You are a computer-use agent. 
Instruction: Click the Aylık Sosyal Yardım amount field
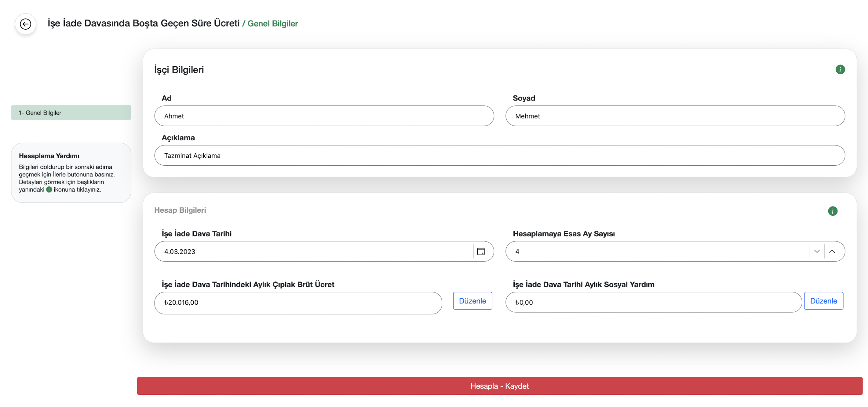click(x=653, y=302)
